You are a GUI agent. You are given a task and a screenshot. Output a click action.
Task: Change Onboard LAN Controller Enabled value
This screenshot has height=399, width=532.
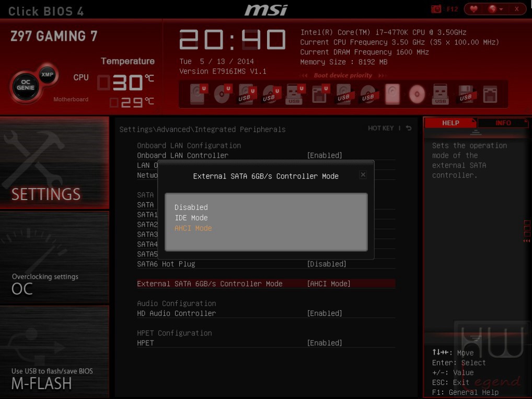[x=325, y=155]
